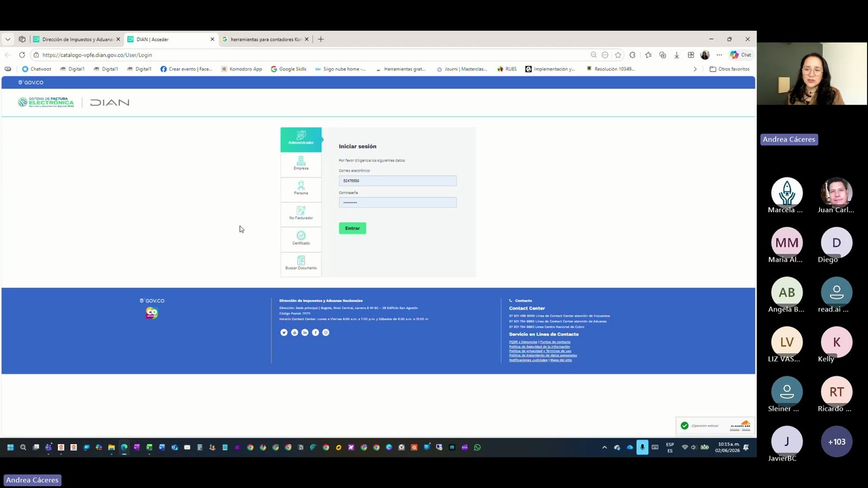Click the Twitter icon in footer
Image resolution: width=868 pixels, height=488 pixels.
pos(284,332)
